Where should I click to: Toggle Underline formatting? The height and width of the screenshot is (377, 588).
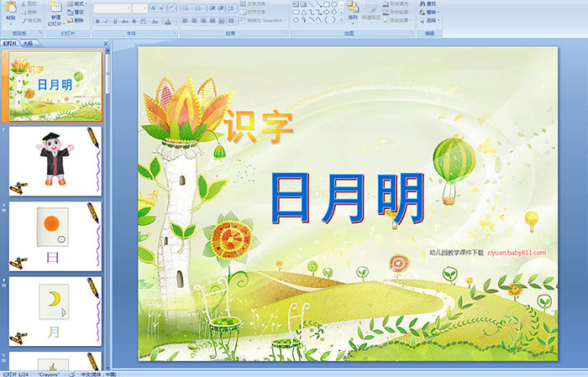coord(115,21)
